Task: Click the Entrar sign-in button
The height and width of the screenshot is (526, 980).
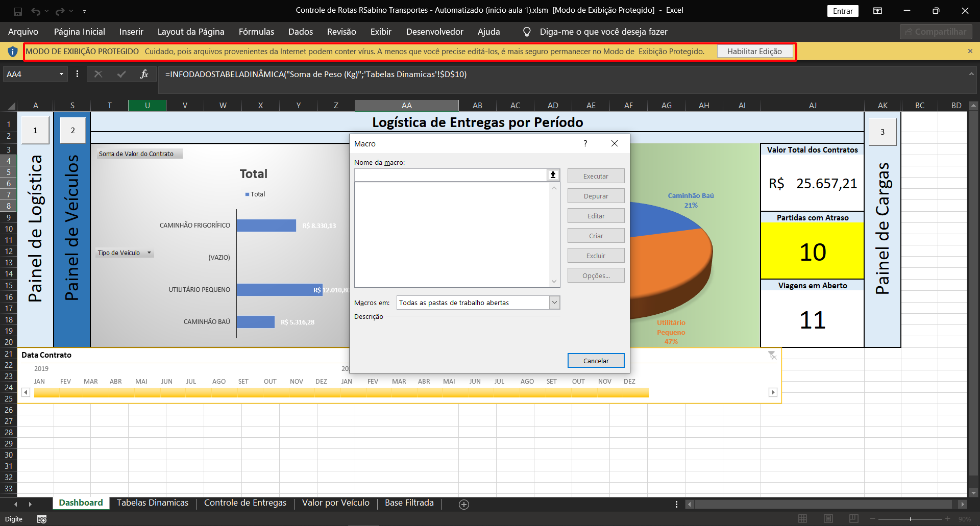Action: click(x=843, y=11)
